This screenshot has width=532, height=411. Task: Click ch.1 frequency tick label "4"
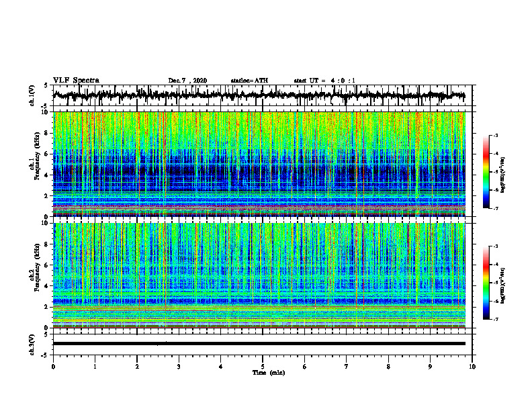(46, 175)
